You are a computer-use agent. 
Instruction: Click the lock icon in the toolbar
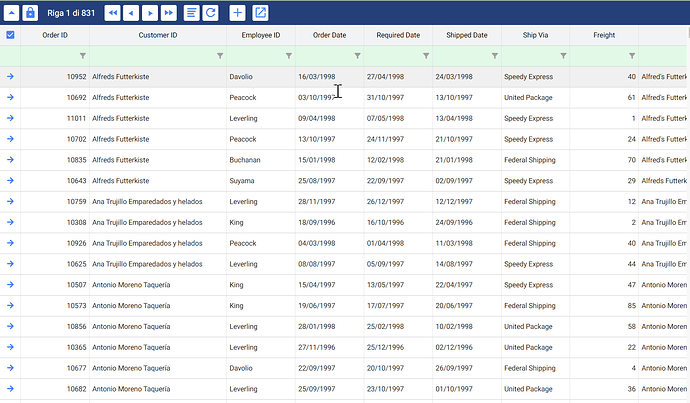(30, 13)
